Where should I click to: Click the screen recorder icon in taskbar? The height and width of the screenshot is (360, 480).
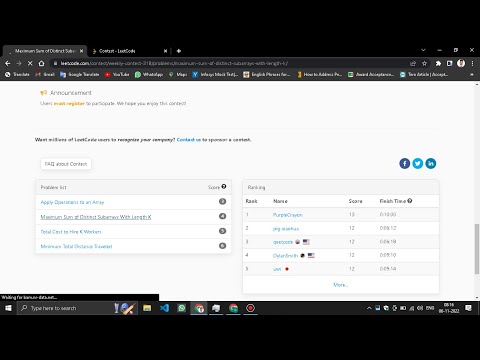(250, 308)
